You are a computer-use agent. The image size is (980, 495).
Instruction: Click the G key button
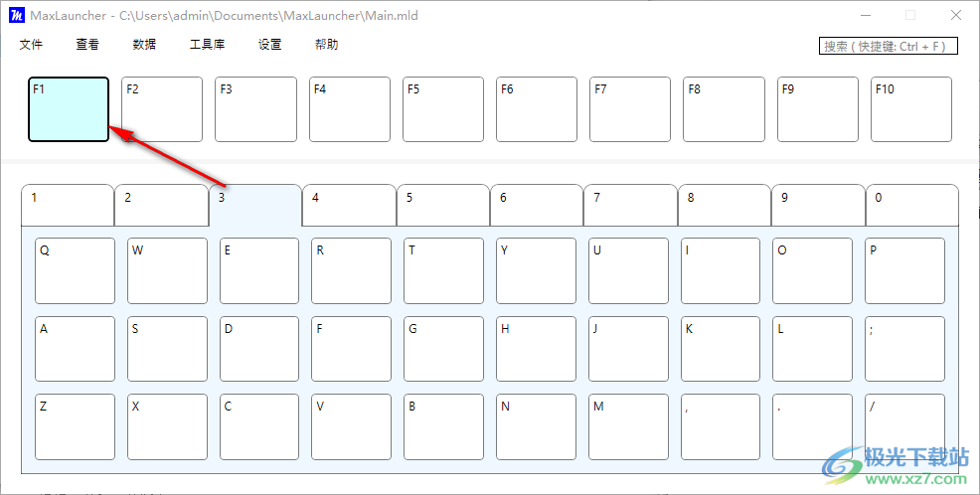[443, 349]
